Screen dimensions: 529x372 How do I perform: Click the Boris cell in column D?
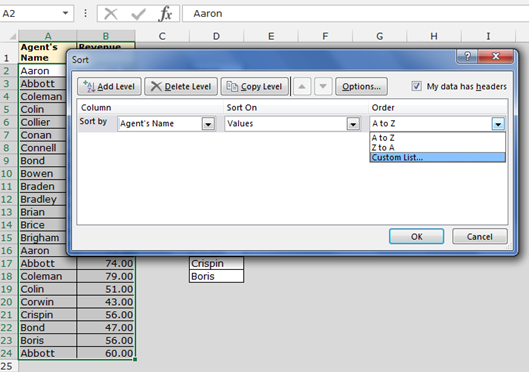(x=216, y=276)
